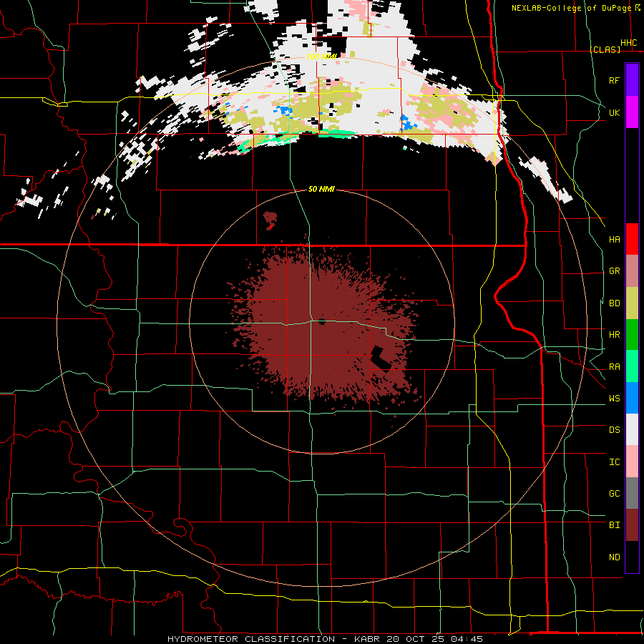Pick the dark green HR legend swatch
Image resolution: width=644 pixels, height=644 pixels.
pos(632,334)
